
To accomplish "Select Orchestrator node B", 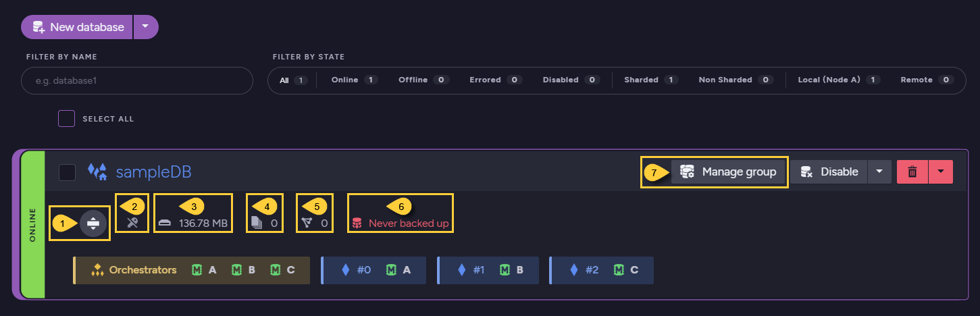I will click(243, 270).
